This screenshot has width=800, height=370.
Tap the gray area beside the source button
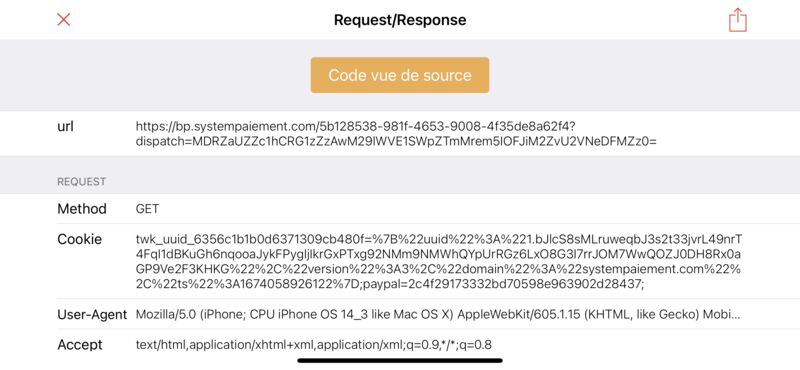coord(643,75)
